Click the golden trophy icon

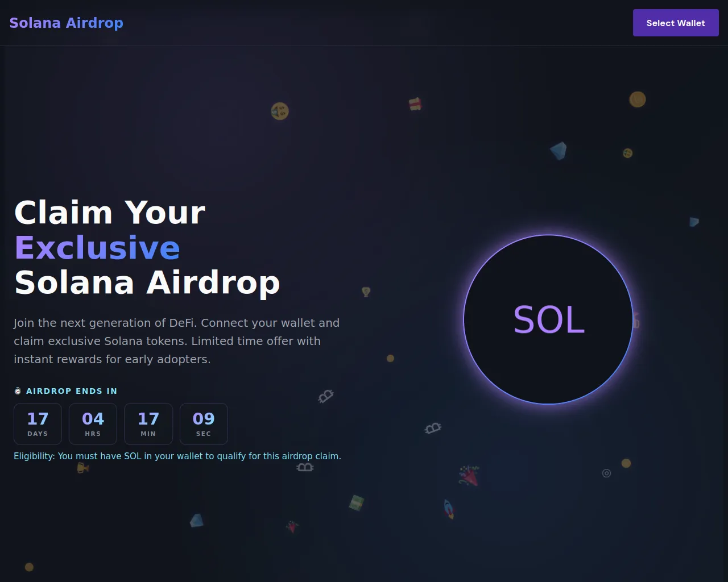[83, 468]
